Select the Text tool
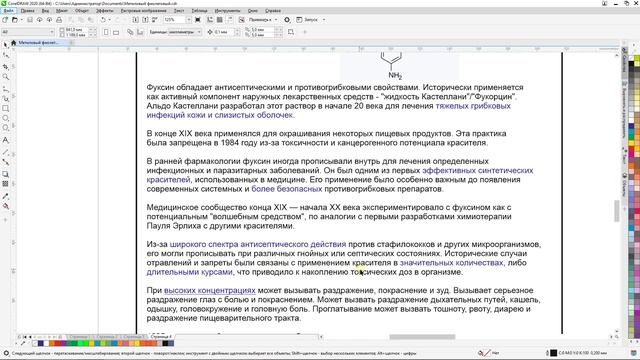The image size is (640, 360). point(6,140)
